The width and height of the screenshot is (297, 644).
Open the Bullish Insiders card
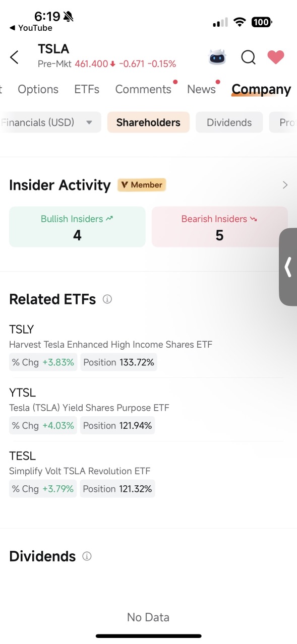pos(77,227)
